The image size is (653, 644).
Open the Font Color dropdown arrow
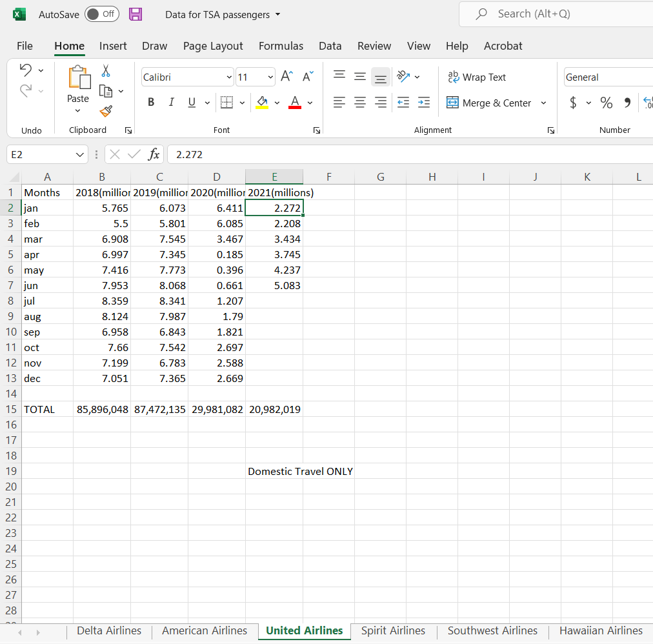click(310, 103)
